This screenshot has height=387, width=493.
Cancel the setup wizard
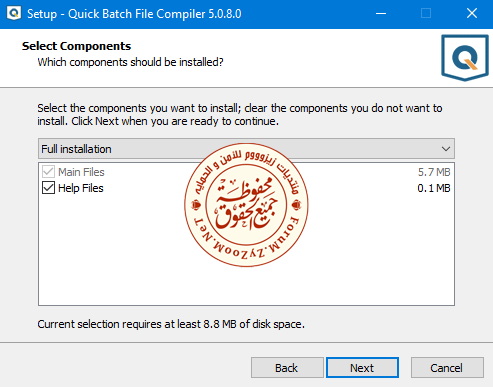coord(447,368)
